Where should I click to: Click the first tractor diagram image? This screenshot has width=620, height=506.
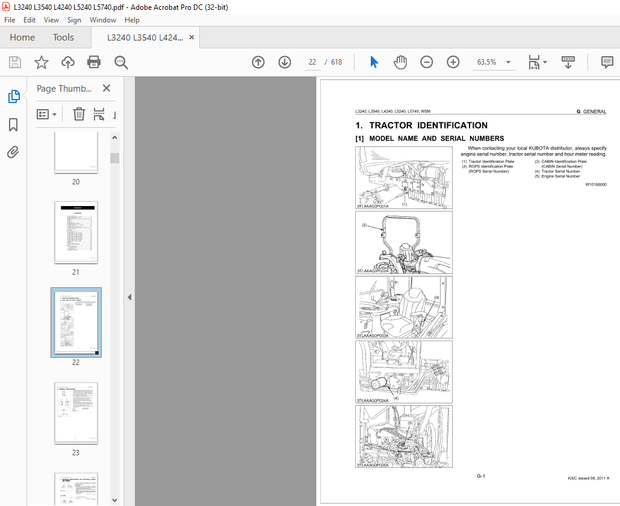(x=404, y=177)
